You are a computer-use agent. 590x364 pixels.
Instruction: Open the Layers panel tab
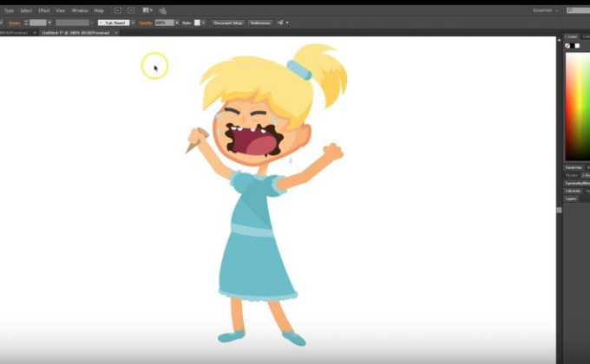click(x=571, y=199)
